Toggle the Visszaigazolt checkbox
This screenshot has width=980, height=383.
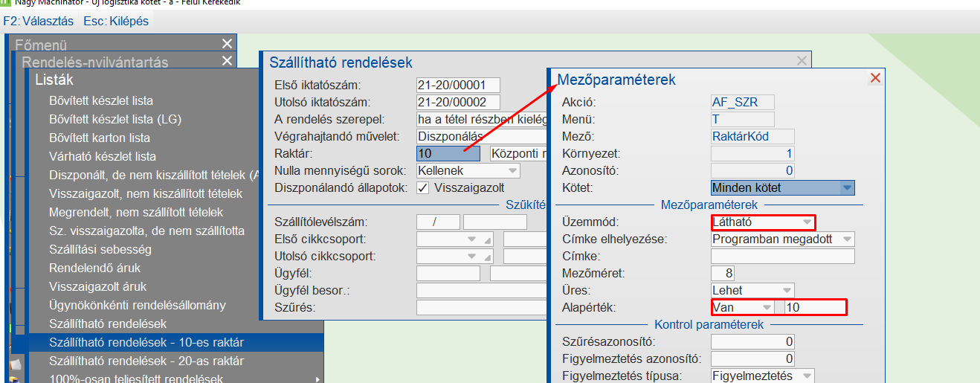423,187
